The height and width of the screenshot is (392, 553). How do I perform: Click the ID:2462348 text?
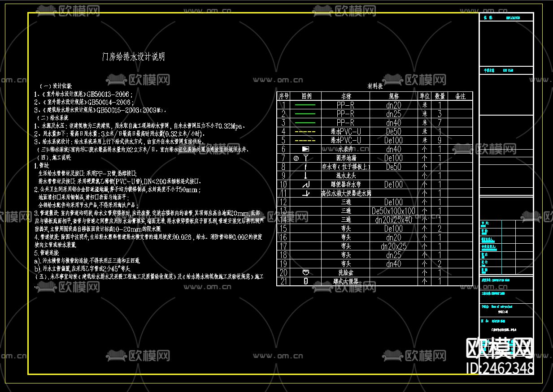[x=501, y=368]
